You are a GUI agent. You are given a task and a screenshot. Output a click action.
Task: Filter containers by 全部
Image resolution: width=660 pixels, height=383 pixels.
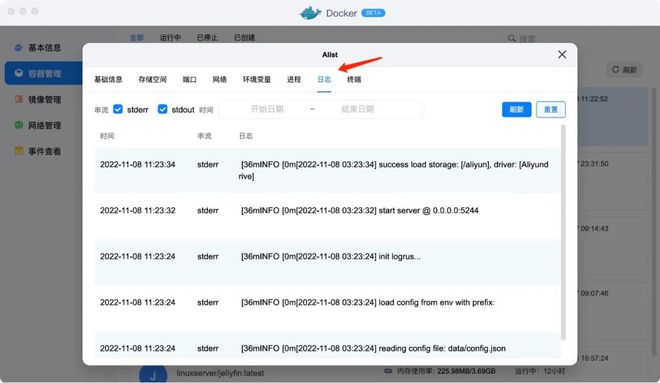[x=136, y=37]
